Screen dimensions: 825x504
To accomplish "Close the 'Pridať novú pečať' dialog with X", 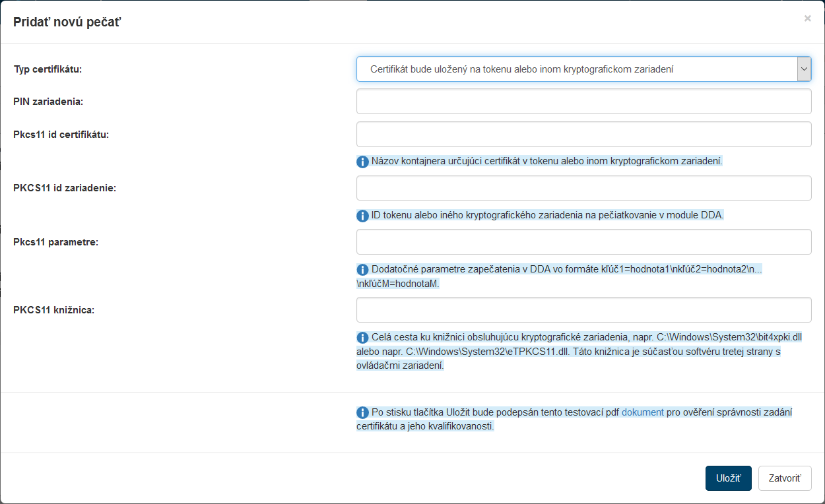I will point(807,18).
